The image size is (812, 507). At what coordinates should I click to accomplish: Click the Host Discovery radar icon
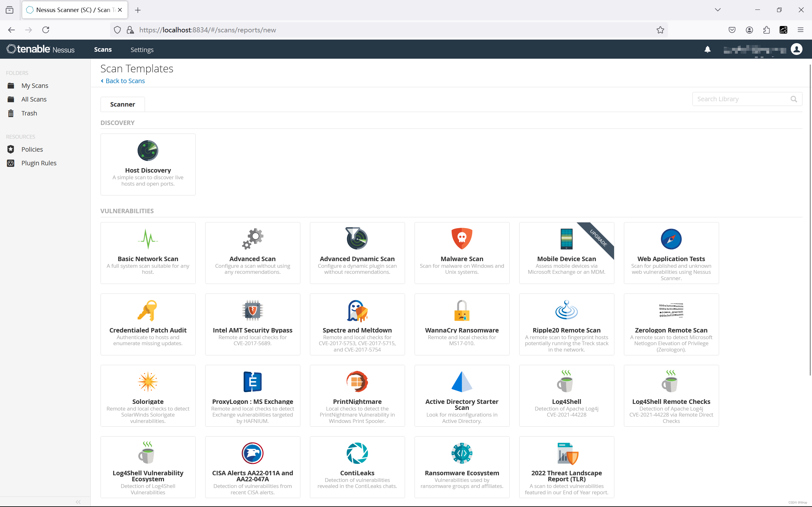[148, 151]
